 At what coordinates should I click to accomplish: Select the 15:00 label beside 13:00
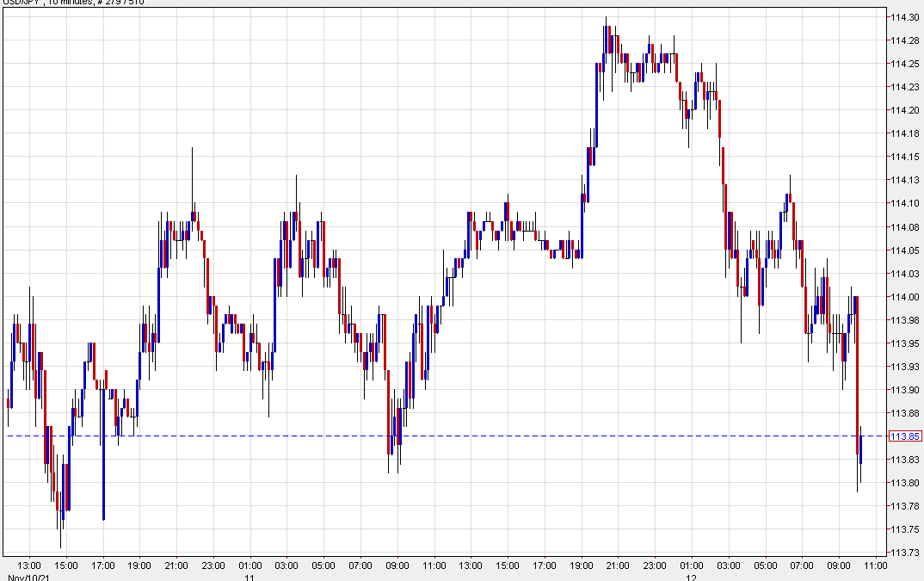click(66, 566)
